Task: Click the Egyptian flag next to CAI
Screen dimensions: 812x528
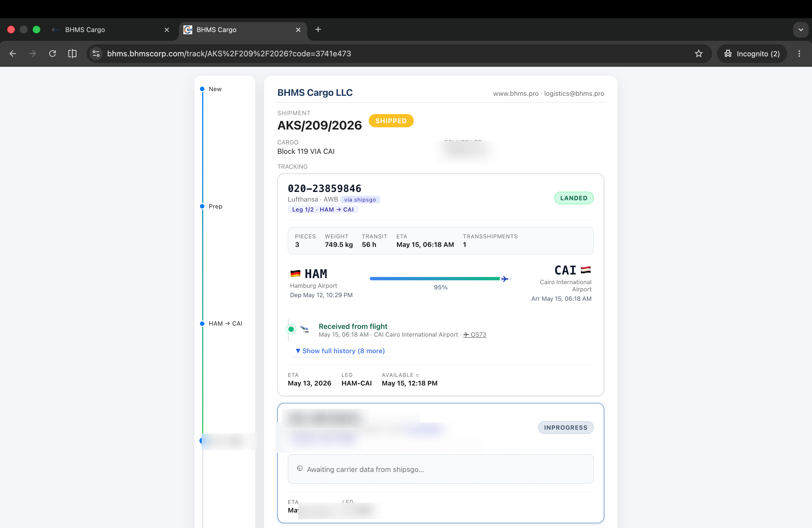Action: coord(586,270)
